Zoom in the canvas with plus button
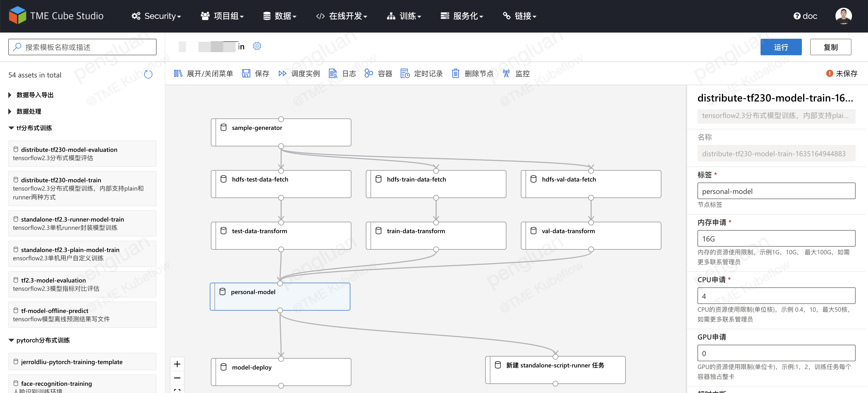The image size is (868, 393). pos(177,364)
